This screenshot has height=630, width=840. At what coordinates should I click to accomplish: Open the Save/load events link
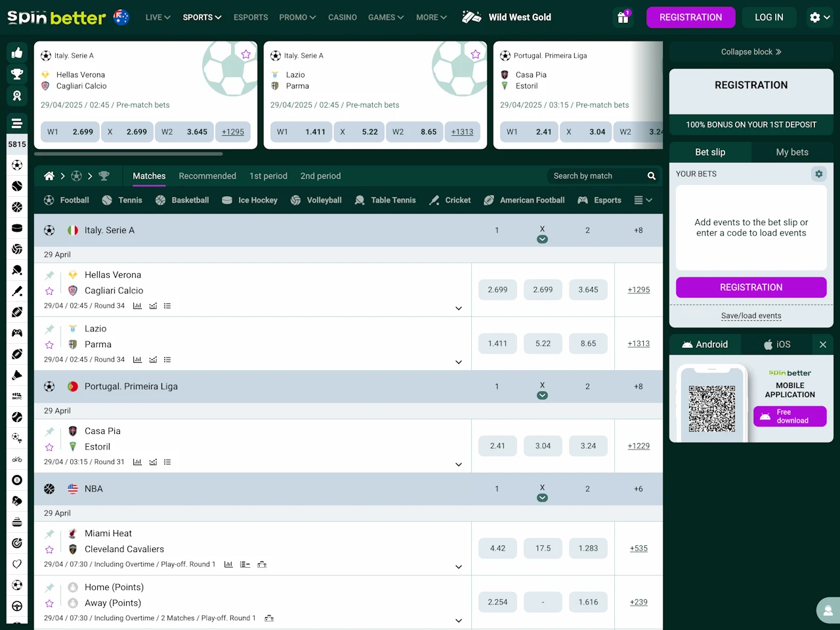[751, 316]
